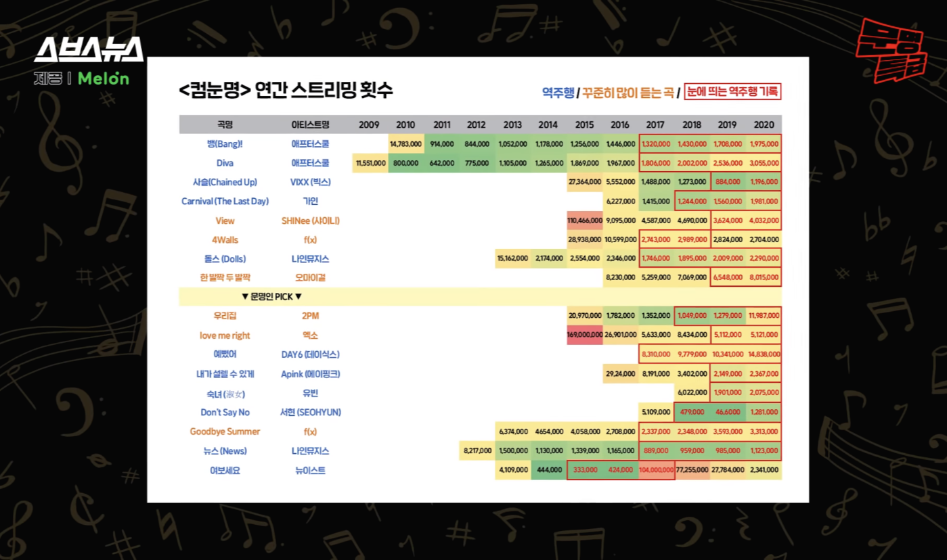Click the artist name '2PM'
Image resolution: width=947 pixels, height=560 pixels.
310,315
